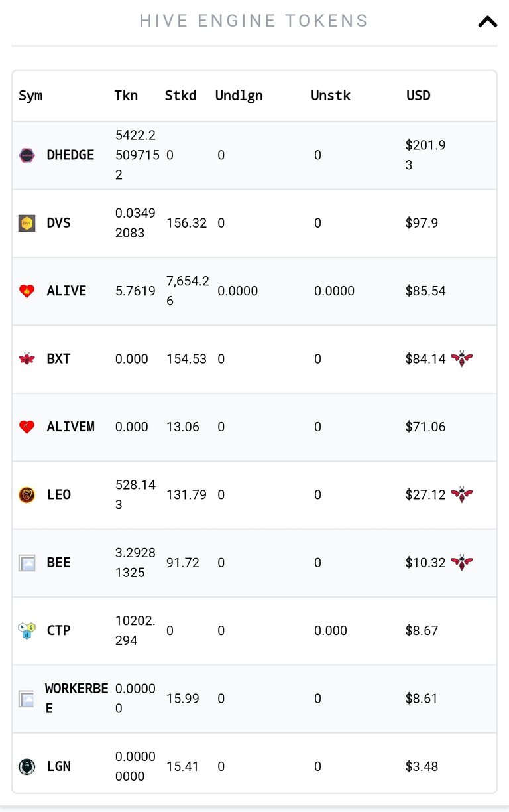Click the bee icon next to BXT's $84.14

pos(461,359)
